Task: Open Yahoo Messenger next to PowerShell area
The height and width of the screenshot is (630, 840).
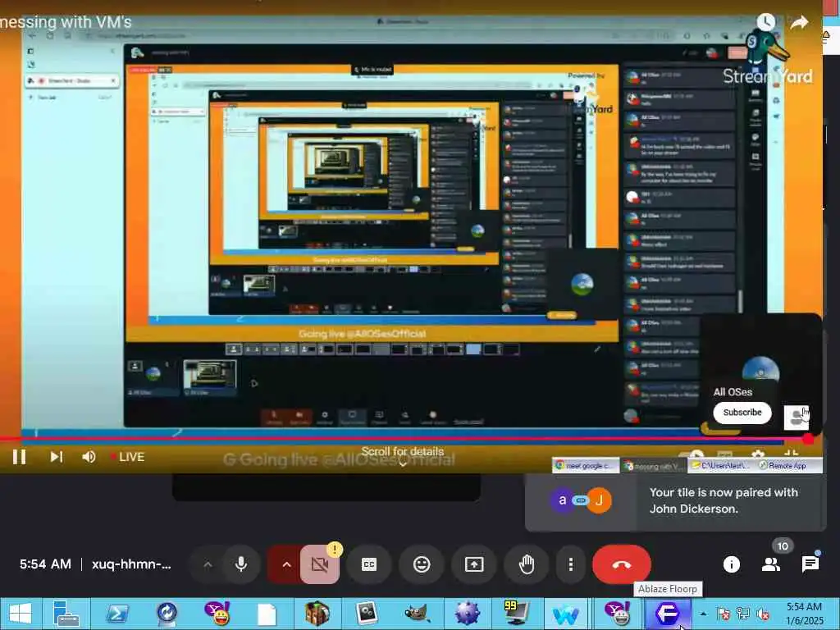Action: point(217,614)
